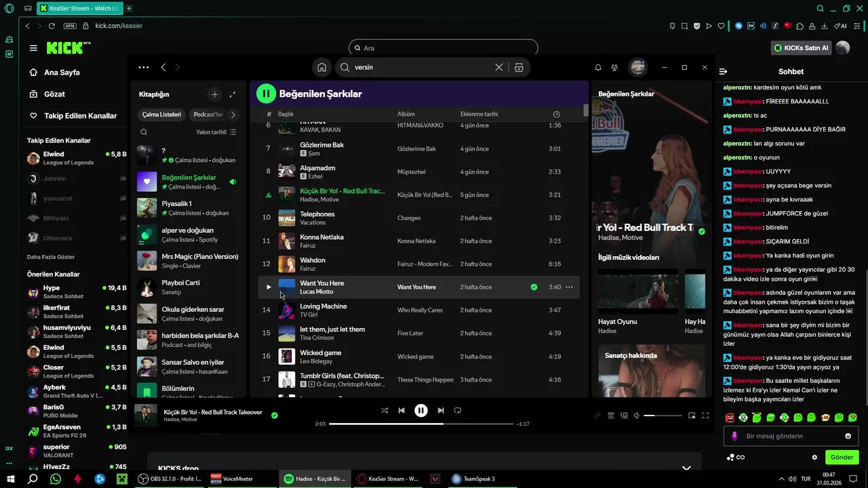
Task: Click Daha Fazla Göster link
Action: click(x=51, y=257)
